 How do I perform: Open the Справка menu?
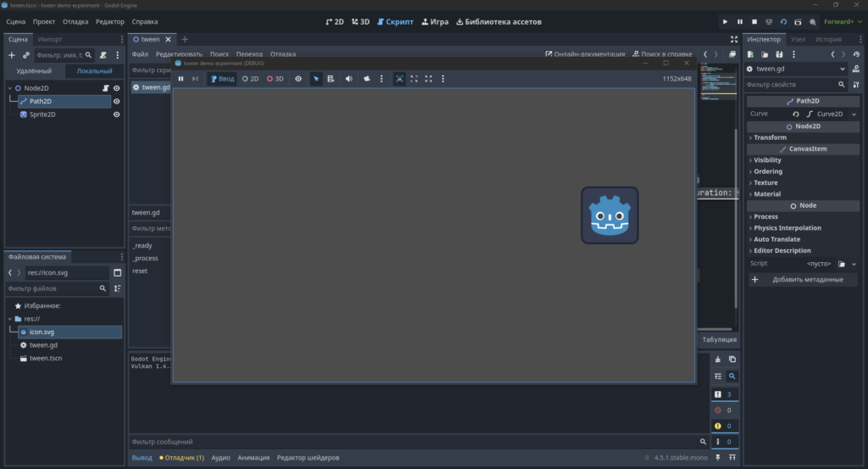144,21
